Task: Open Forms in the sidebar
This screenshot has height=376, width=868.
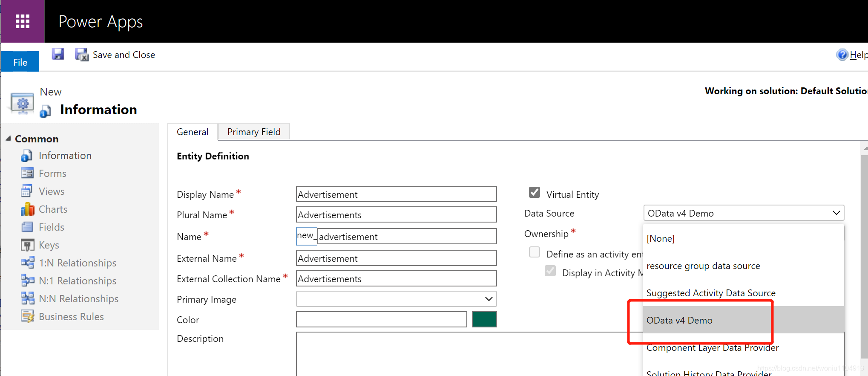Action: (52, 174)
